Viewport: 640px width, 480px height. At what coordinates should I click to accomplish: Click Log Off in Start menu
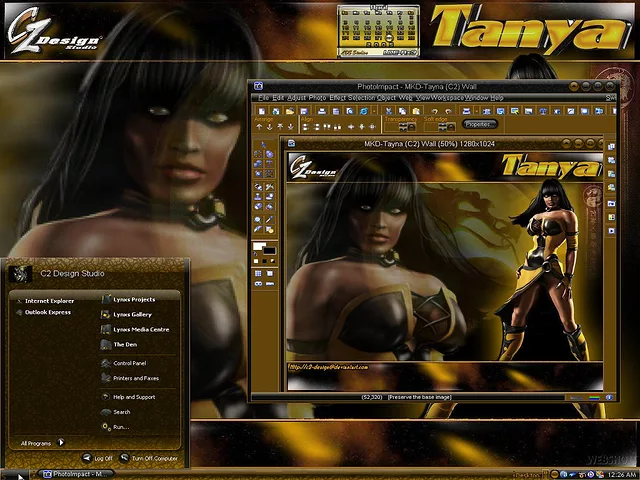98,458
